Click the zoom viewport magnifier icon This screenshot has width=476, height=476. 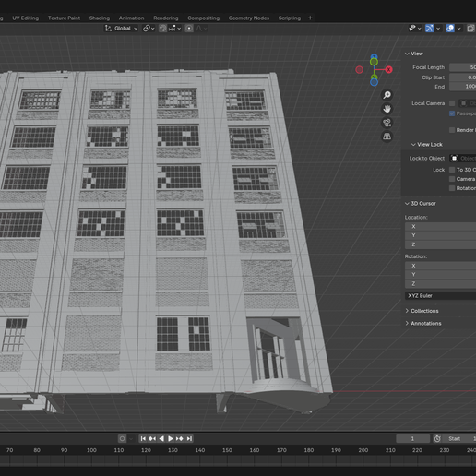[x=387, y=95]
